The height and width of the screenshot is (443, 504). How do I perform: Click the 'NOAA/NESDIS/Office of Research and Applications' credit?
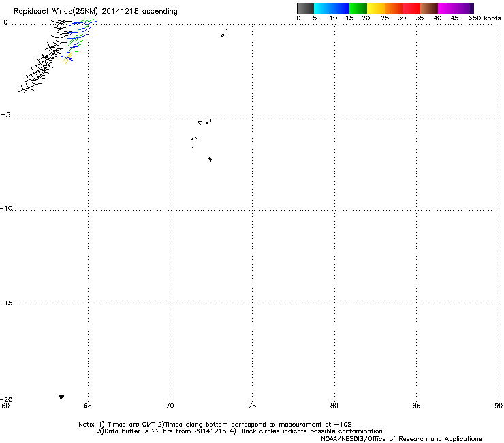coord(401,439)
